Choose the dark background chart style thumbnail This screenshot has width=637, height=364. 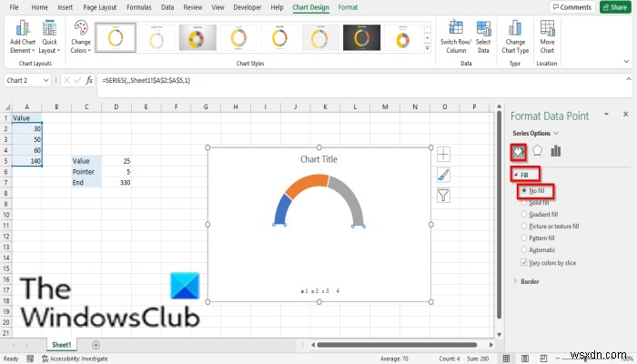click(x=361, y=37)
